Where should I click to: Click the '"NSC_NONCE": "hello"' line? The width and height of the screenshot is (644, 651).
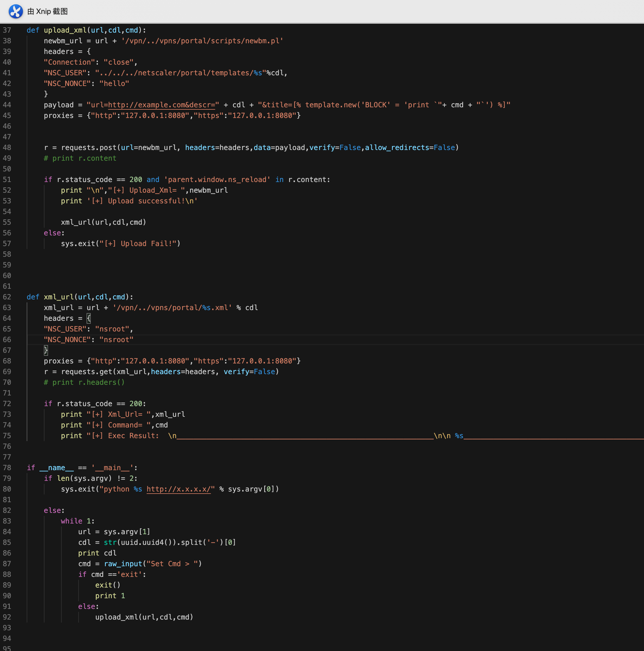point(86,83)
